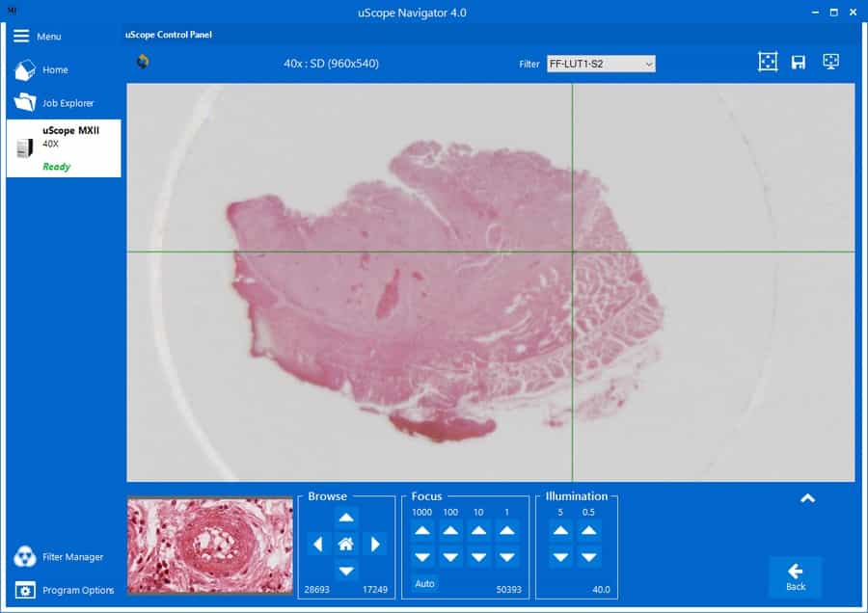Select uScope MXII device entry

click(x=64, y=148)
